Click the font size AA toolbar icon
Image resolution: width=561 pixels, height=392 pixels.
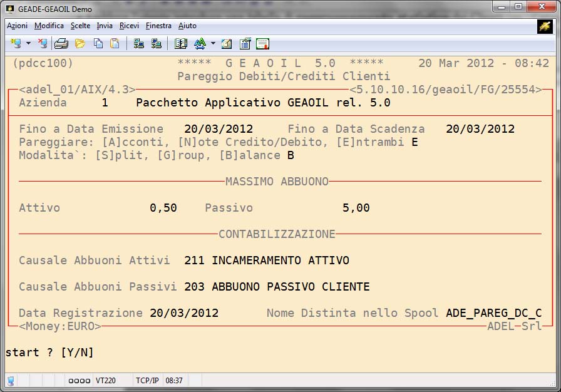tap(200, 43)
